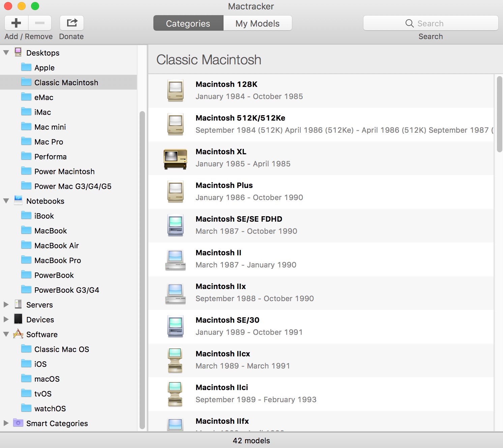Open the Power Macintosh folder
Image resolution: width=503 pixels, height=448 pixels.
[68, 171]
